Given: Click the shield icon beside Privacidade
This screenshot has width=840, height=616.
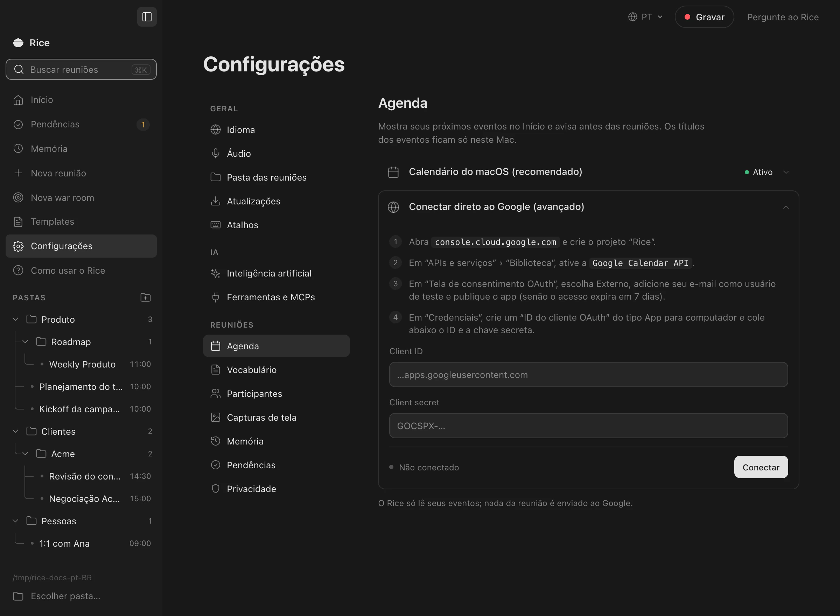Looking at the screenshot, I should pyautogui.click(x=216, y=489).
